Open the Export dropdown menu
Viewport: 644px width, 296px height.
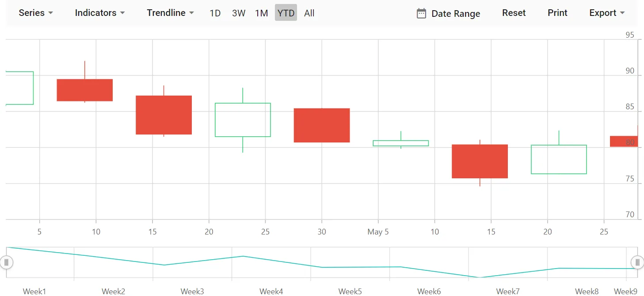[607, 13]
